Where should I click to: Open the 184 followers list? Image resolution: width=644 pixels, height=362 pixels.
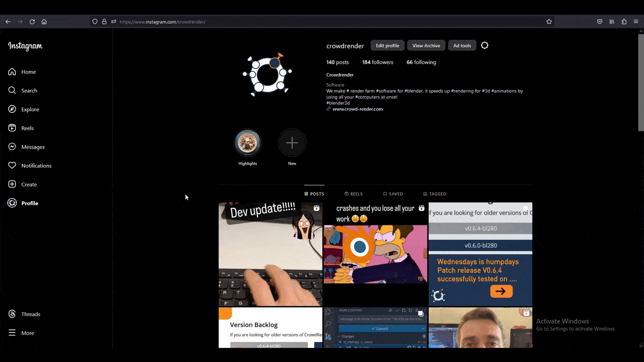click(x=377, y=62)
